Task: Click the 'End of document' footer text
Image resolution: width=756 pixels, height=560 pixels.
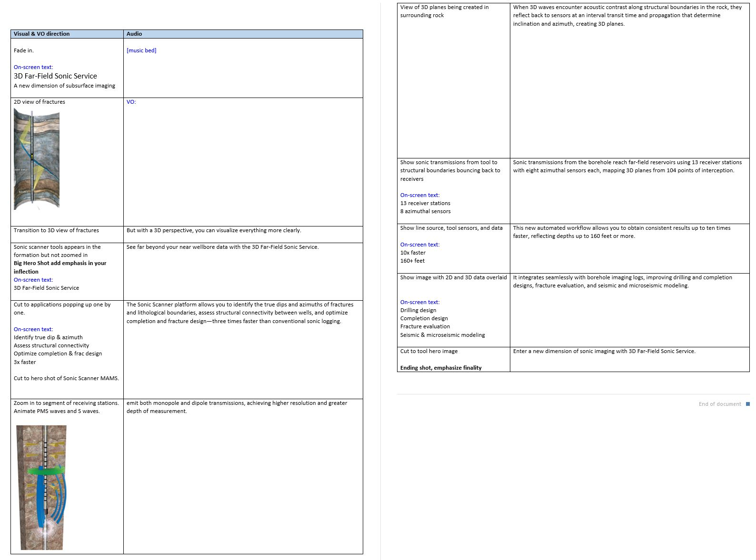Action: (x=720, y=404)
